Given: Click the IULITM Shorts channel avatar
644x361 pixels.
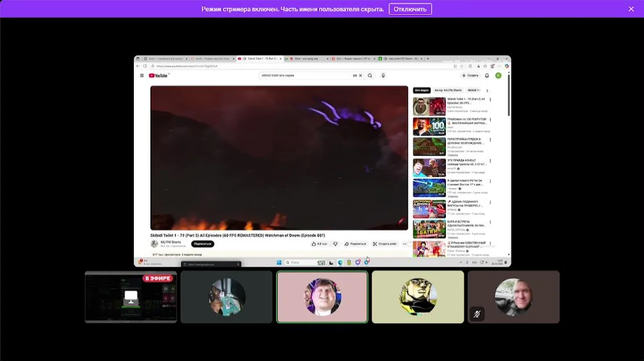Looking at the screenshot, I should click(x=154, y=244).
